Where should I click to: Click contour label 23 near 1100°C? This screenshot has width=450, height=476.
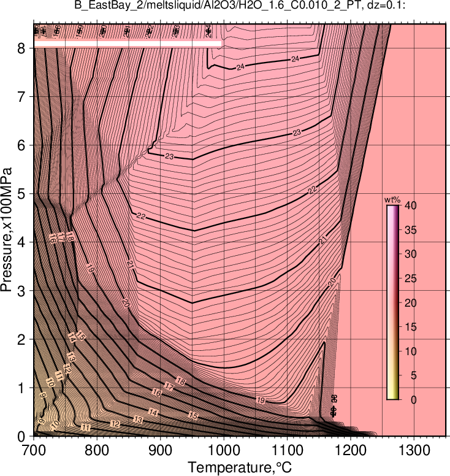click(x=297, y=132)
